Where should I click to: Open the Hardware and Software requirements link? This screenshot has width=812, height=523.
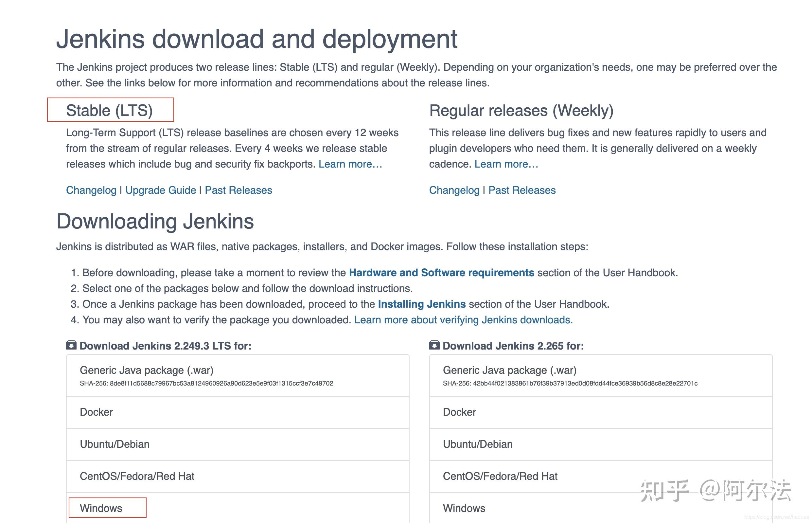click(x=441, y=273)
